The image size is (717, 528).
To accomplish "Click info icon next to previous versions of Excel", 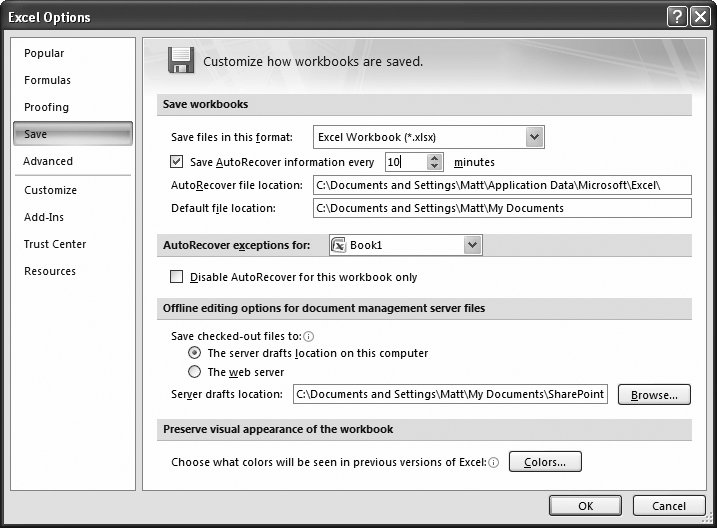I will point(494,462).
